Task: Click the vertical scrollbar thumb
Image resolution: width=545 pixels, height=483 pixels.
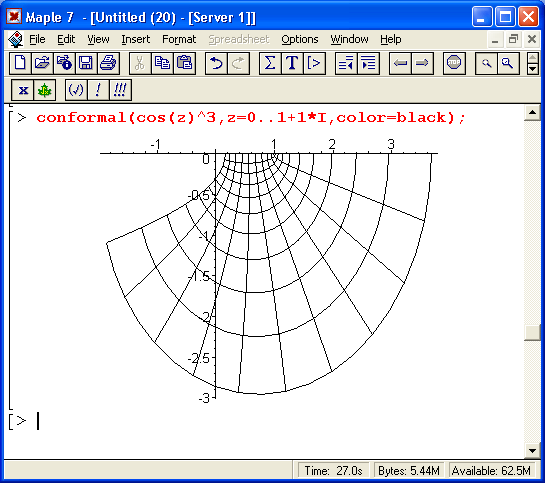Action: (532, 333)
